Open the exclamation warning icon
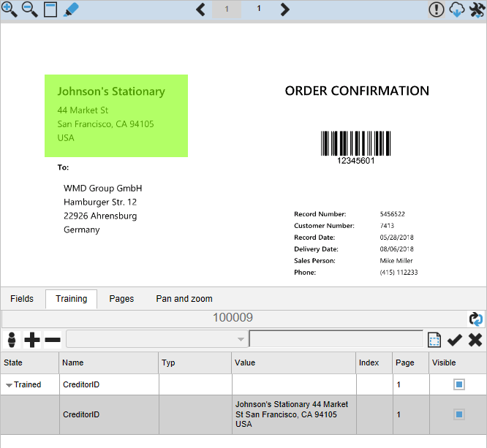 pyautogui.click(x=437, y=10)
